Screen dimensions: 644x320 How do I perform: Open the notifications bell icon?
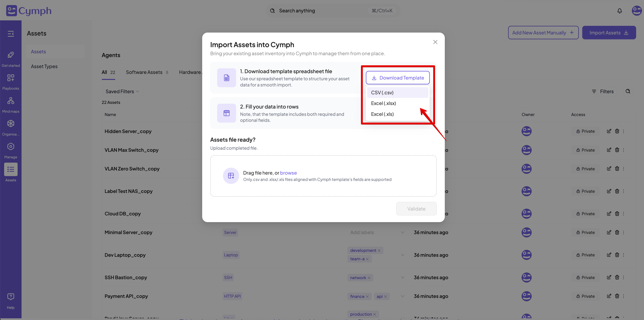(x=619, y=11)
